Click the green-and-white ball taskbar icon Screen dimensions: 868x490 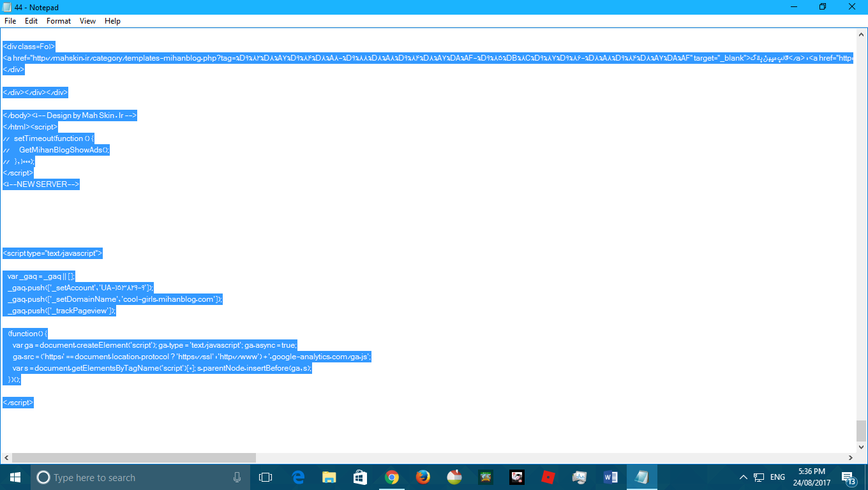[x=454, y=477]
